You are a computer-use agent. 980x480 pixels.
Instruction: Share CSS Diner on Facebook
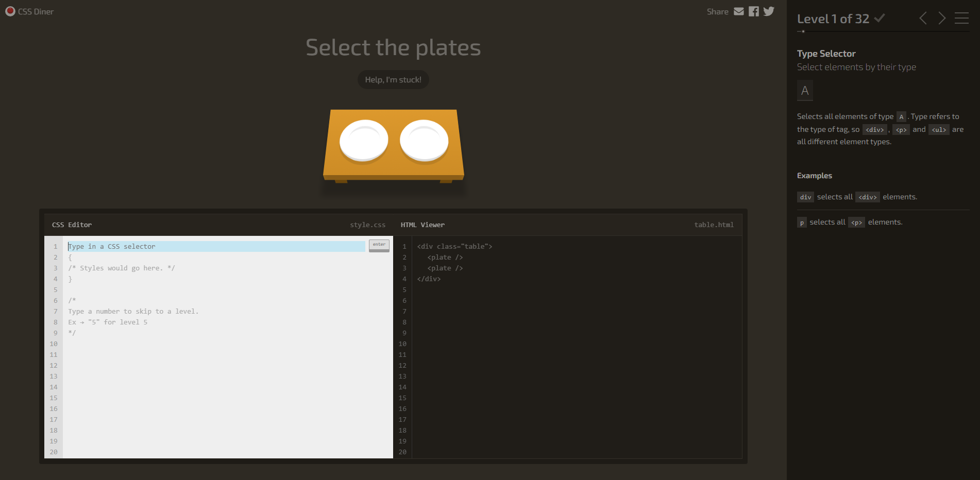tap(754, 11)
